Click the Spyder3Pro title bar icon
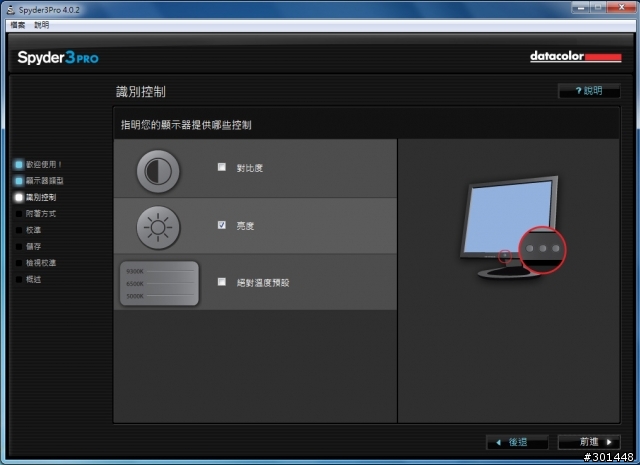Image resolution: width=640 pixels, height=465 pixels. click(11, 9)
